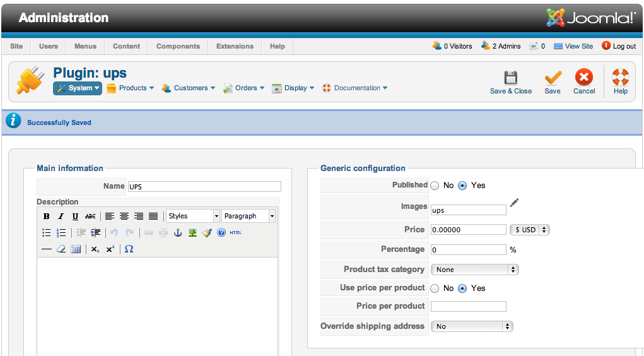
Task: Click the 0 Visitors indicator
Action: [x=452, y=46]
